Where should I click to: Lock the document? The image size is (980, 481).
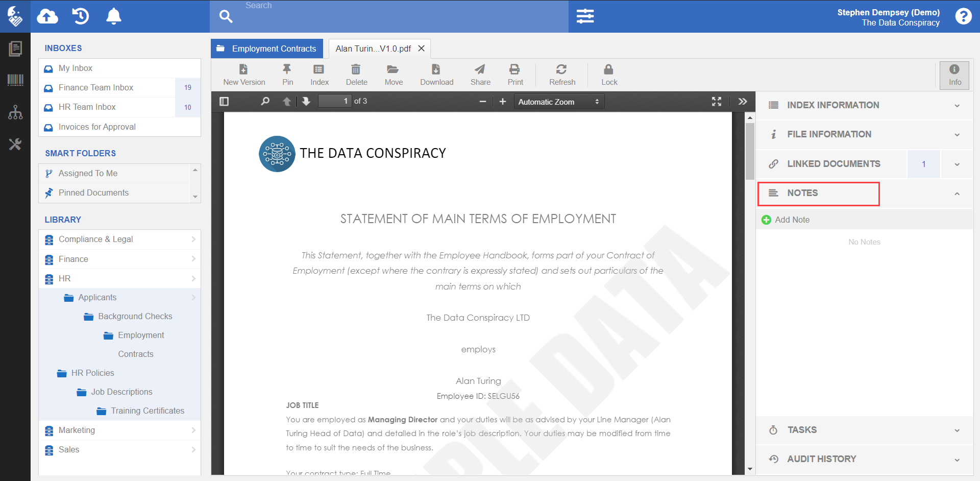point(609,75)
